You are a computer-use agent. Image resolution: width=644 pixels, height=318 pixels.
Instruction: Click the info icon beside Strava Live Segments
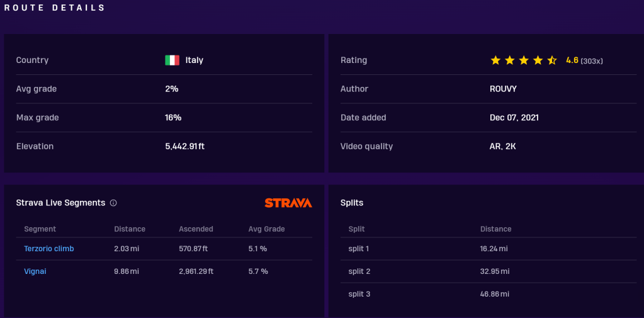click(113, 203)
